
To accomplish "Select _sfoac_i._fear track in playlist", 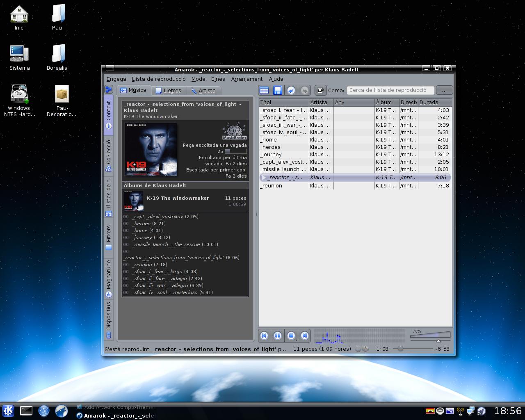I will (355, 110).
